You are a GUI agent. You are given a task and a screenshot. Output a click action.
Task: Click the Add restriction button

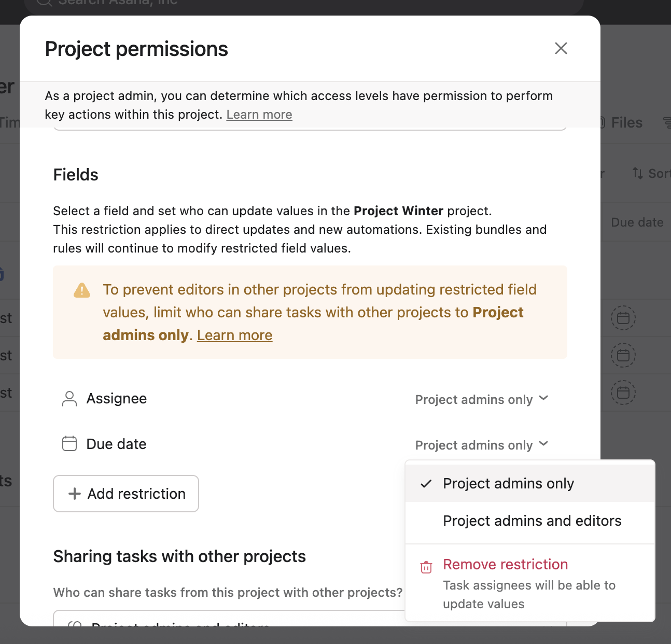point(126,494)
